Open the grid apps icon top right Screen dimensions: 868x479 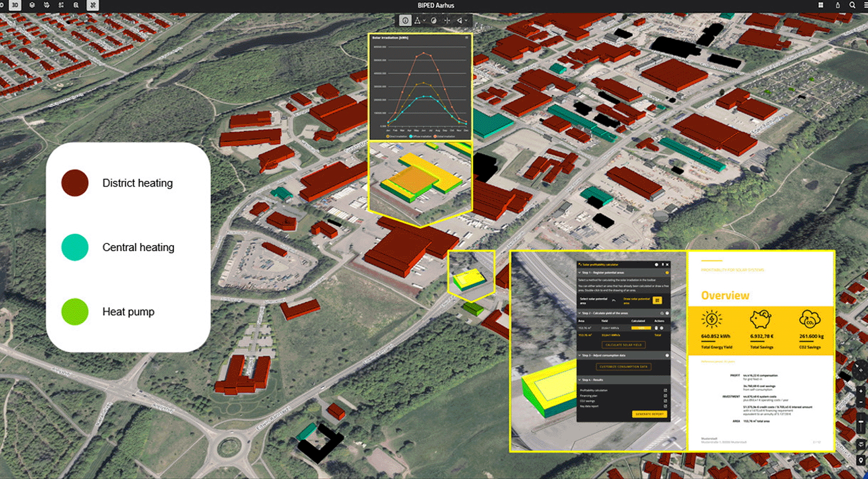pyautogui.click(x=821, y=5)
